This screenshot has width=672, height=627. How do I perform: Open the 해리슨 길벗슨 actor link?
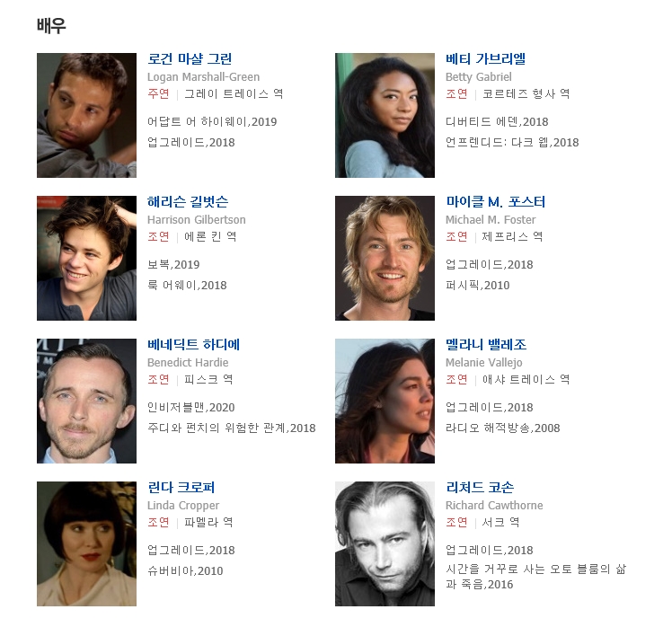[188, 201]
